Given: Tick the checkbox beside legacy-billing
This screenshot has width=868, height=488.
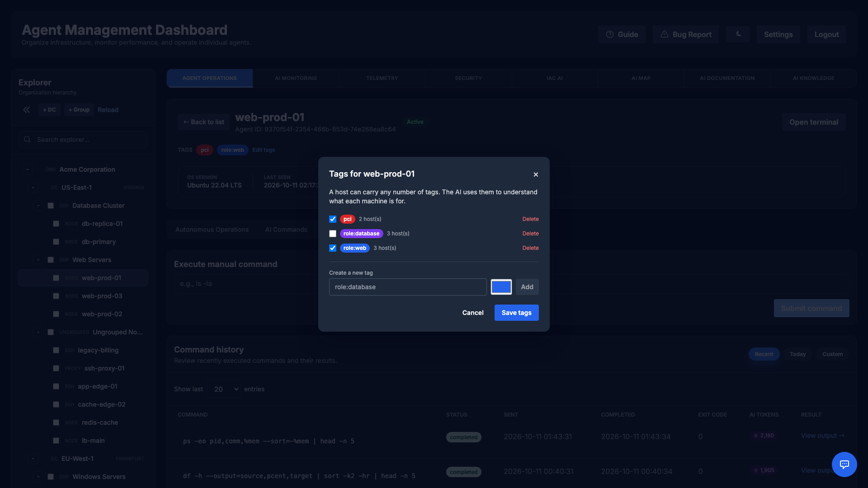Looking at the screenshot, I should coord(56,350).
